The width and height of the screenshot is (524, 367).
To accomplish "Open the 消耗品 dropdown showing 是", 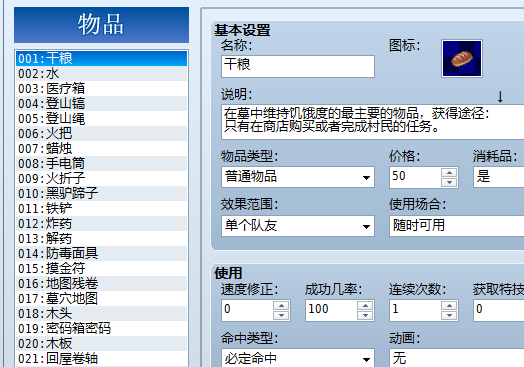I will pos(499,177).
